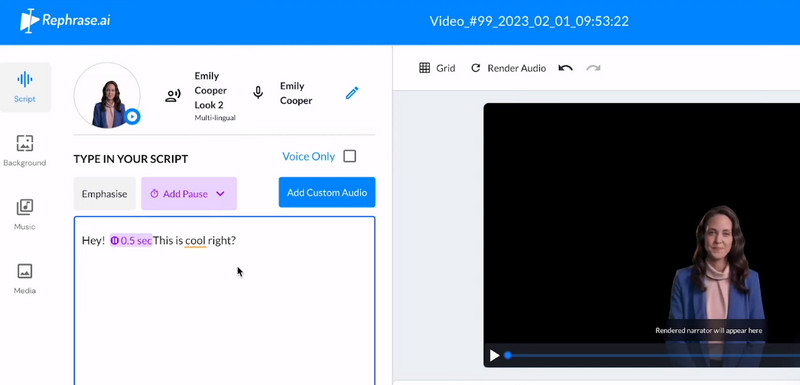Click the 'Emily Cooper' voice name
800x385 pixels.
point(296,93)
